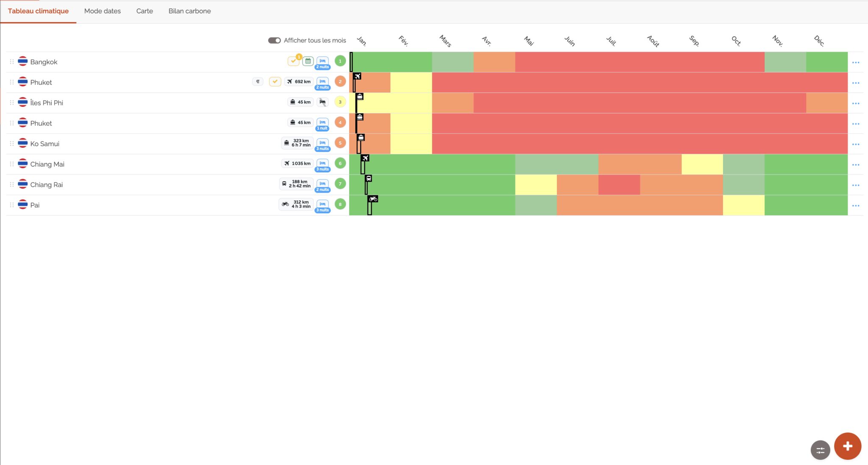
Task: Click the Chiang Rai destination name
Action: point(46,185)
